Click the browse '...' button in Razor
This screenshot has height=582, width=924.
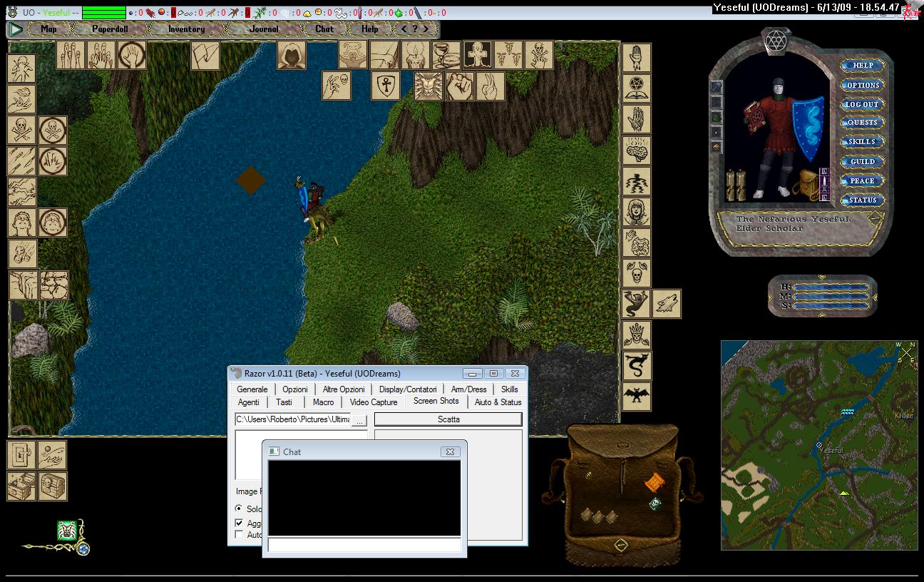[x=359, y=420]
